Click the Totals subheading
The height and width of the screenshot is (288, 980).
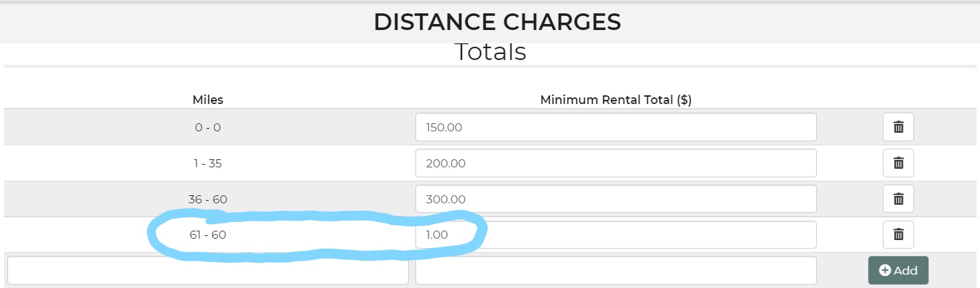pyautogui.click(x=490, y=51)
